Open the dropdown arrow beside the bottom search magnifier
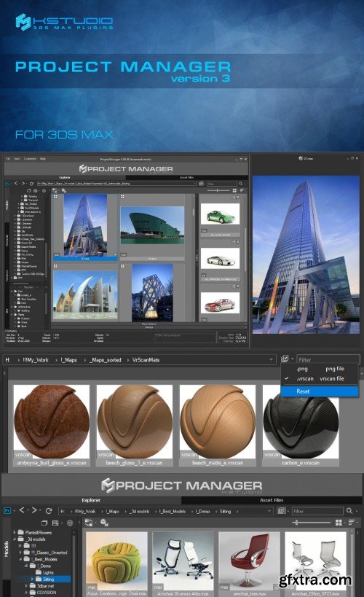Viewport: 364px width, 597px height. point(357,511)
